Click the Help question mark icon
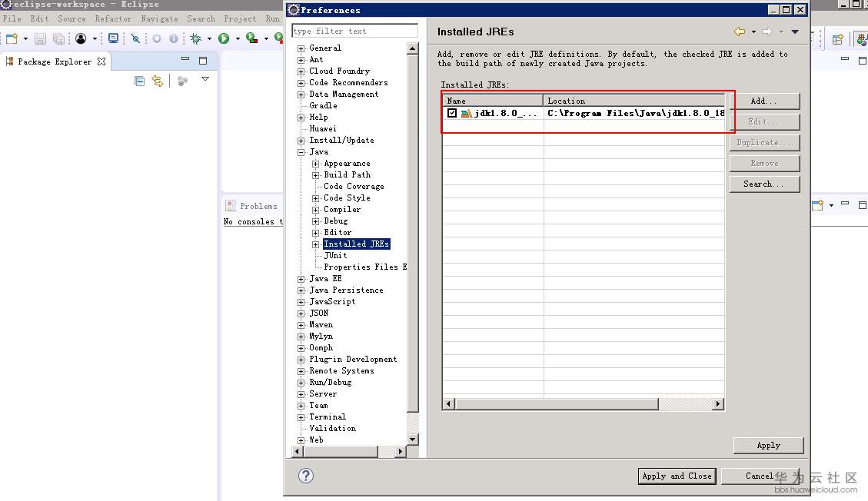The image size is (868, 501). point(305,476)
